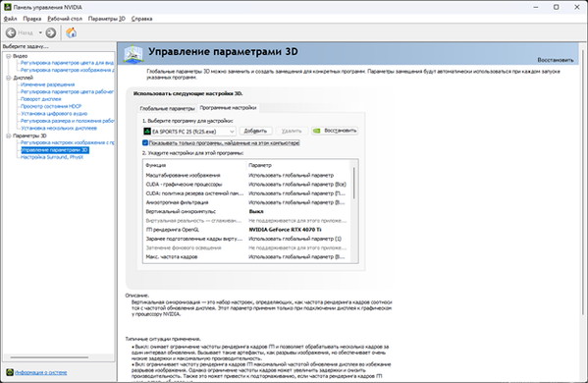Open the Правка menu

[x=31, y=19]
